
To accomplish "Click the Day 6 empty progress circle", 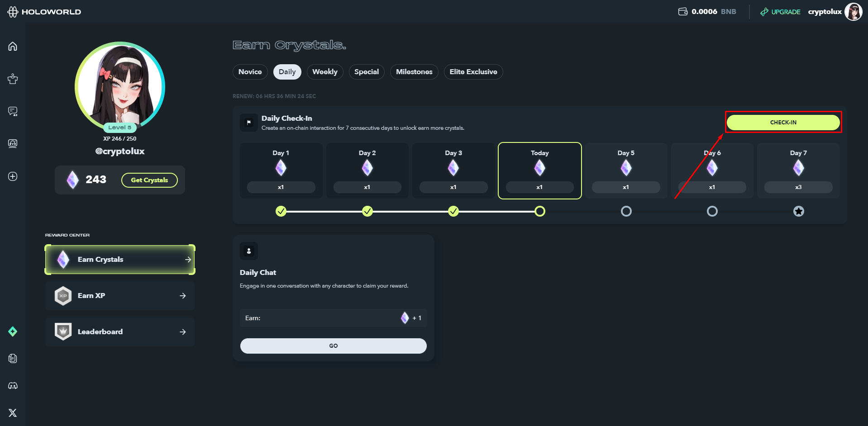I will tap(712, 211).
